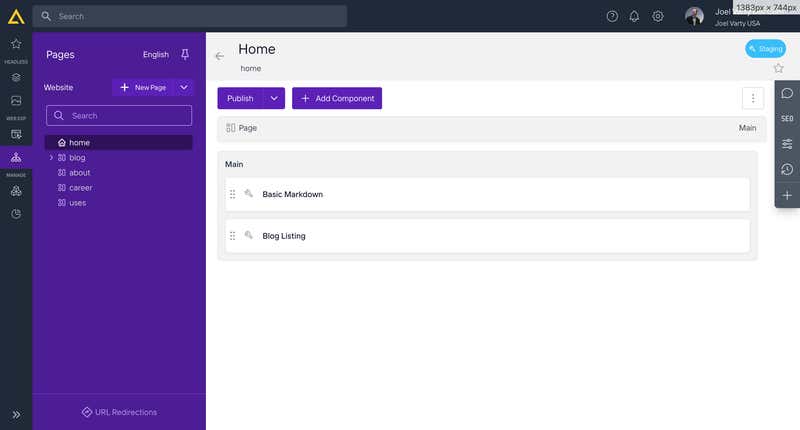Click the Basic Markdown component icon

pos(248,194)
